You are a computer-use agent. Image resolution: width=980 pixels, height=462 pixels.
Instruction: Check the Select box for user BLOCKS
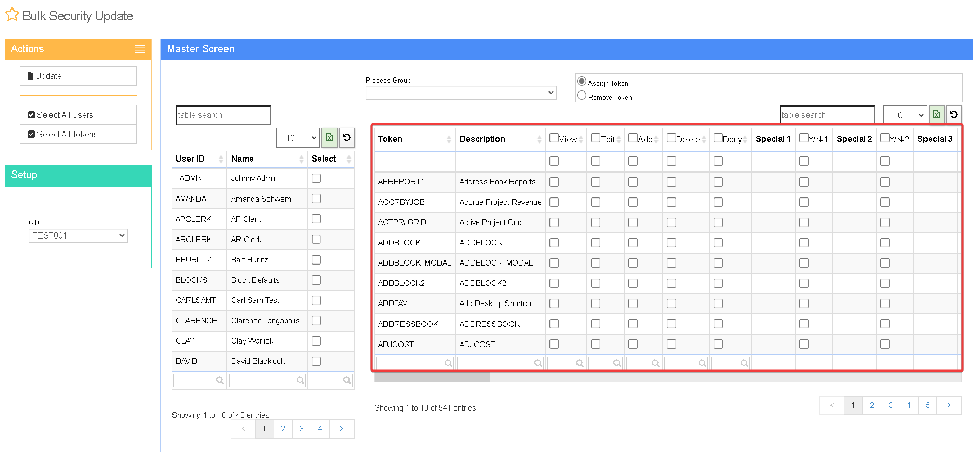click(x=316, y=280)
